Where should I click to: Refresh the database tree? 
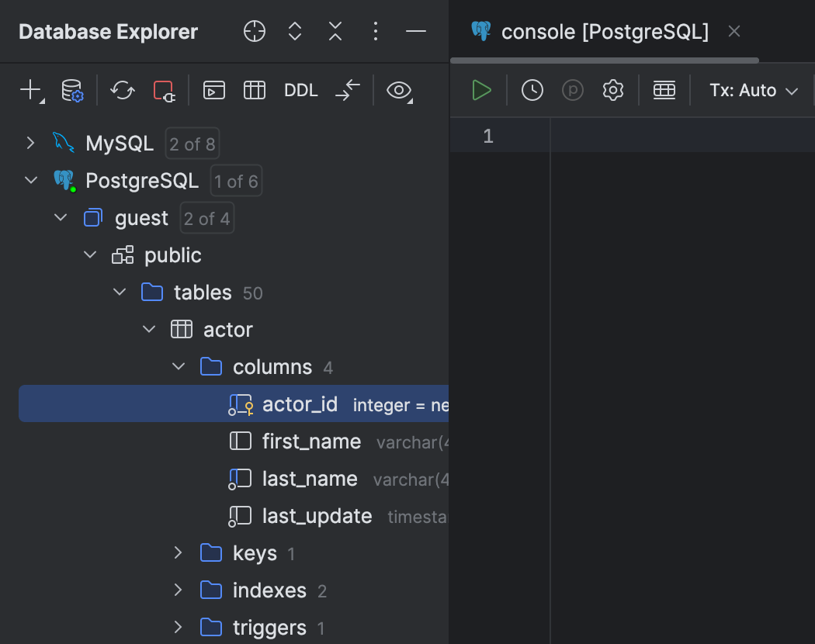[x=122, y=90]
